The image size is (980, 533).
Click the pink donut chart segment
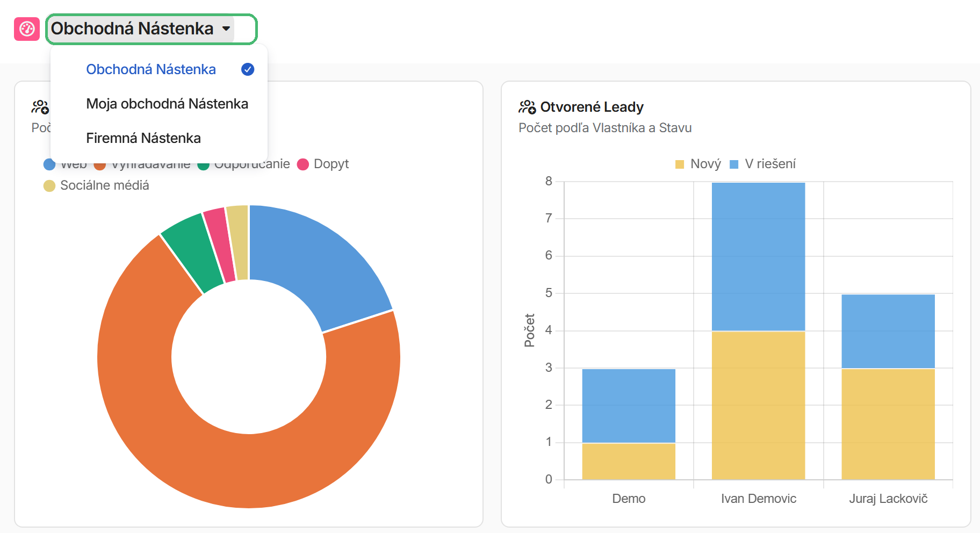(221, 244)
